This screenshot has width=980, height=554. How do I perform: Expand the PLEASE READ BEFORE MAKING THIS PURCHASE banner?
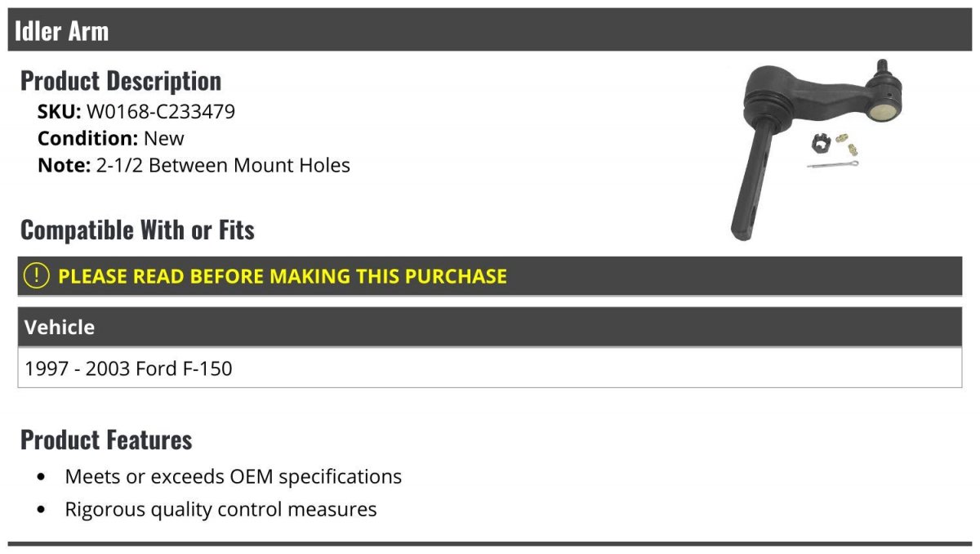coord(490,276)
